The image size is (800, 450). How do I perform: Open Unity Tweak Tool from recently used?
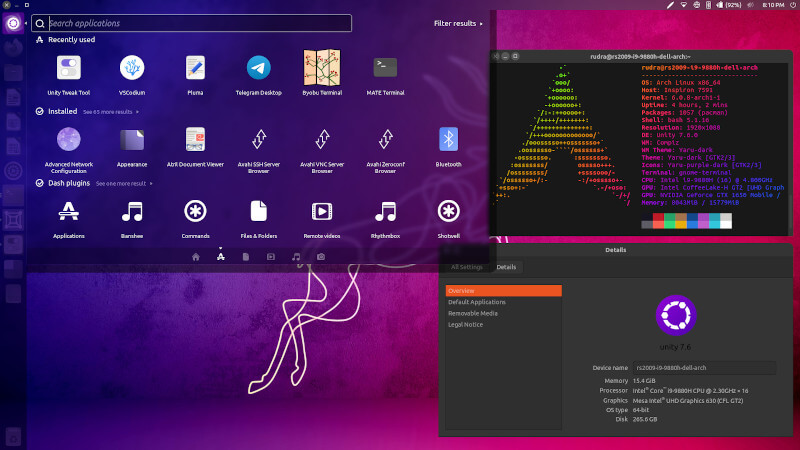point(68,74)
